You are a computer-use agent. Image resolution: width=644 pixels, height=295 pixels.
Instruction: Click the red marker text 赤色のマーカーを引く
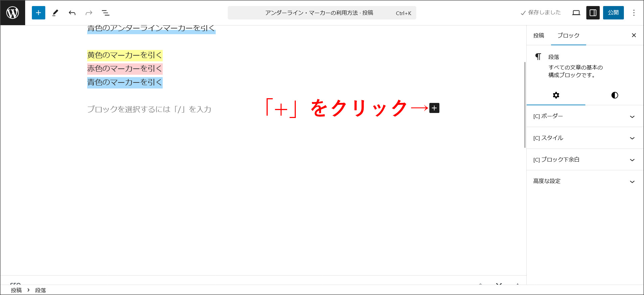pyautogui.click(x=125, y=69)
